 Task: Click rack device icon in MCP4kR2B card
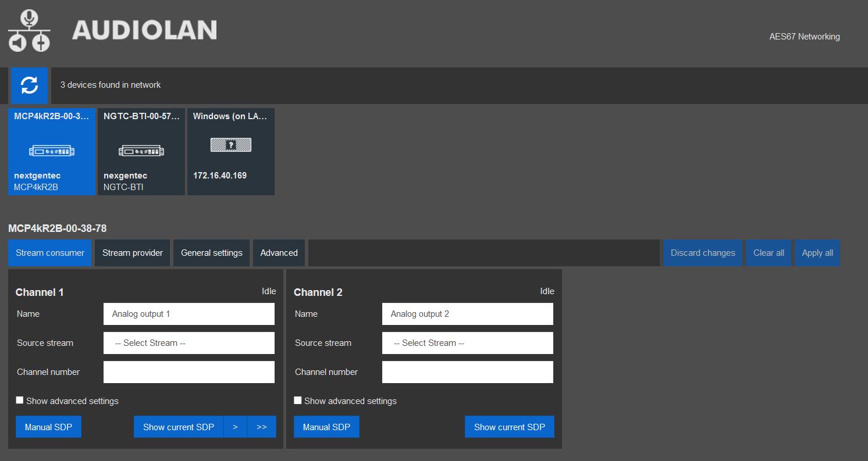[52, 151]
